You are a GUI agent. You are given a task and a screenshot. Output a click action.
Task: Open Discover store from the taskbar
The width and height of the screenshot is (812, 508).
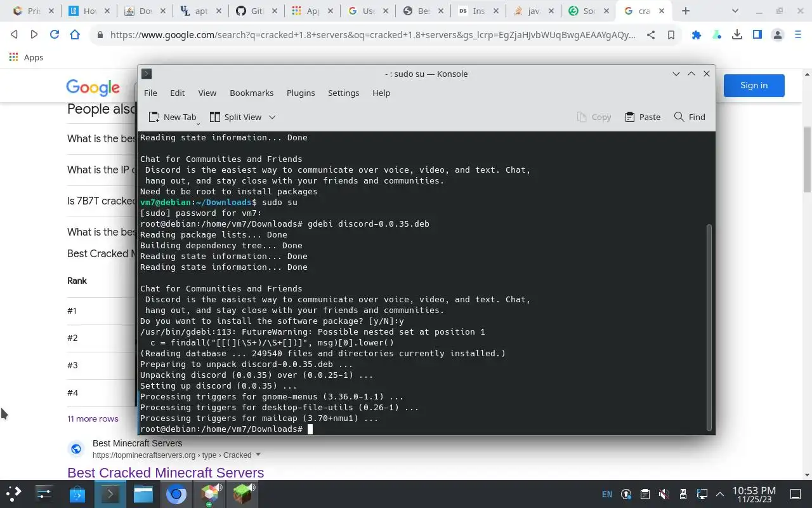77,493
